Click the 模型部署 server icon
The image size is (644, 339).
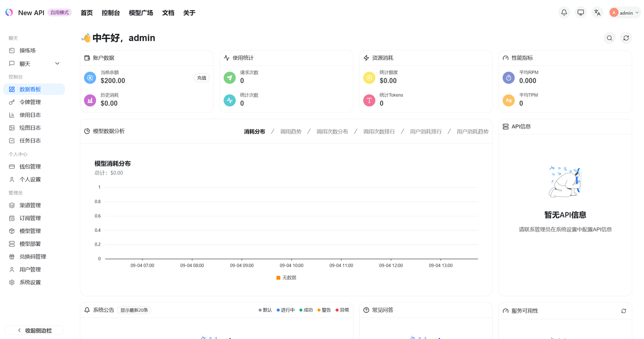(12, 244)
